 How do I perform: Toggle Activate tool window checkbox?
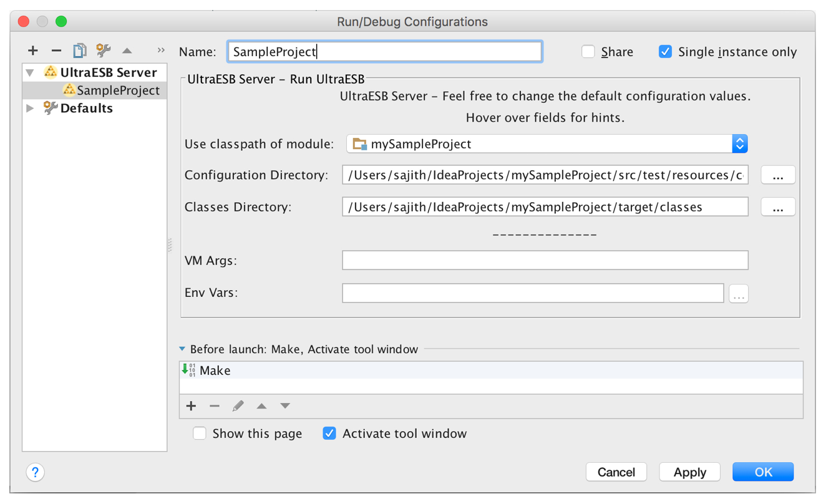[x=329, y=434]
